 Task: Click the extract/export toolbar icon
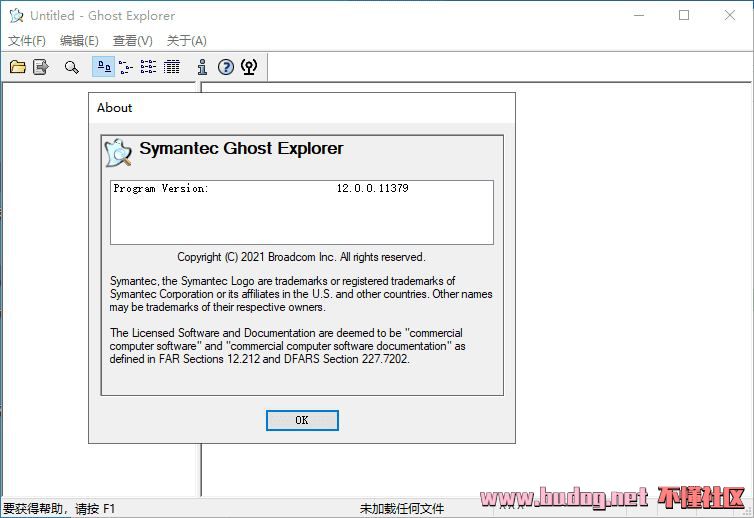coord(41,67)
